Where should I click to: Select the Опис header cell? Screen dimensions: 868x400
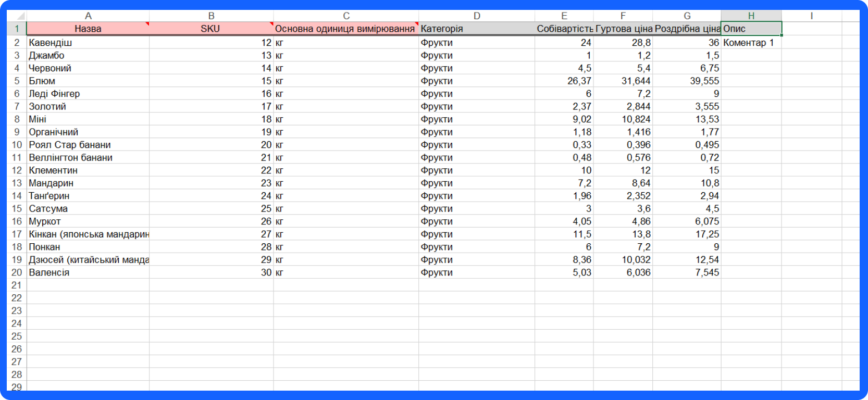(751, 29)
